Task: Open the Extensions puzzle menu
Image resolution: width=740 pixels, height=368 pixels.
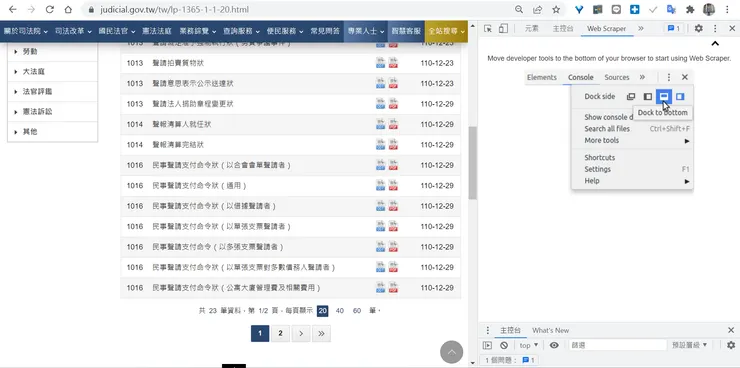Action: [690, 9]
